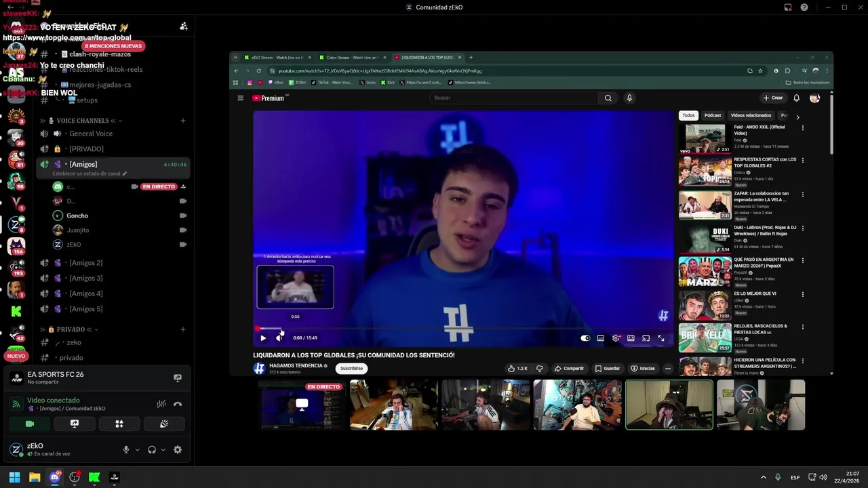Click the player settings gear in stream
Screen dimensions: 868x488
[616, 338]
